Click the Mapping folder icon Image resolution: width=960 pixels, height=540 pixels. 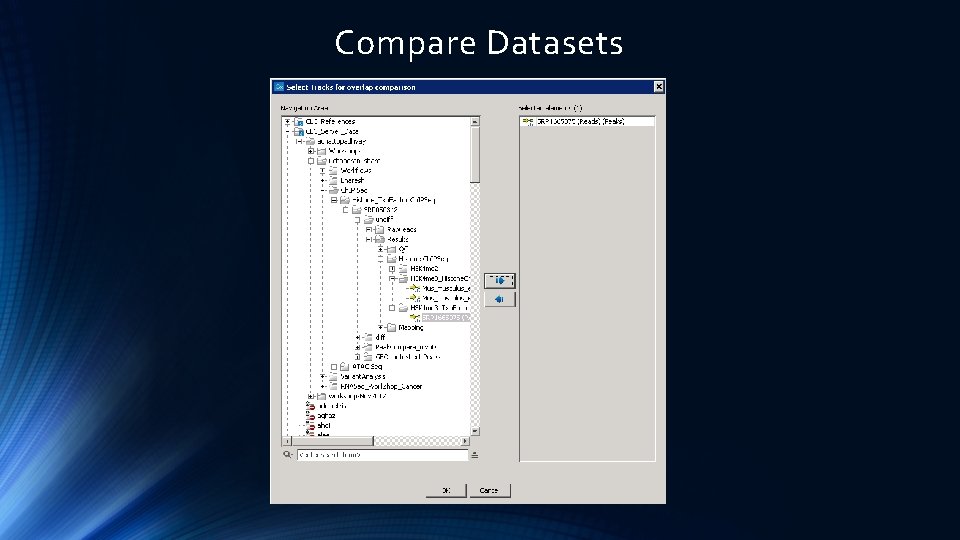[x=391, y=328]
